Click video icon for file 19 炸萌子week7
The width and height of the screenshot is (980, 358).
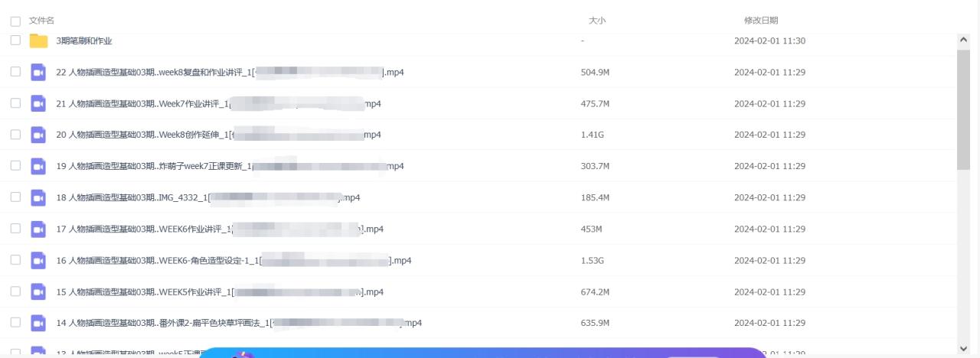point(38,166)
